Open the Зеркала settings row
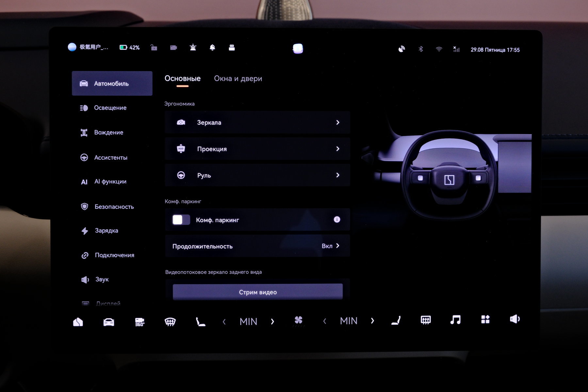The image size is (588, 392). (257, 122)
